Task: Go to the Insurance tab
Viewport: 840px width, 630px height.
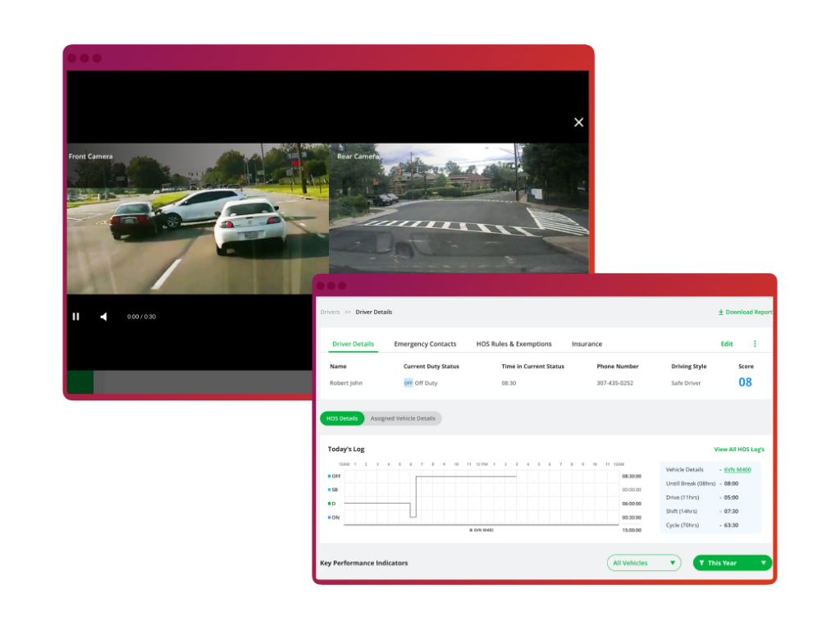Action: pyautogui.click(x=587, y=344)
